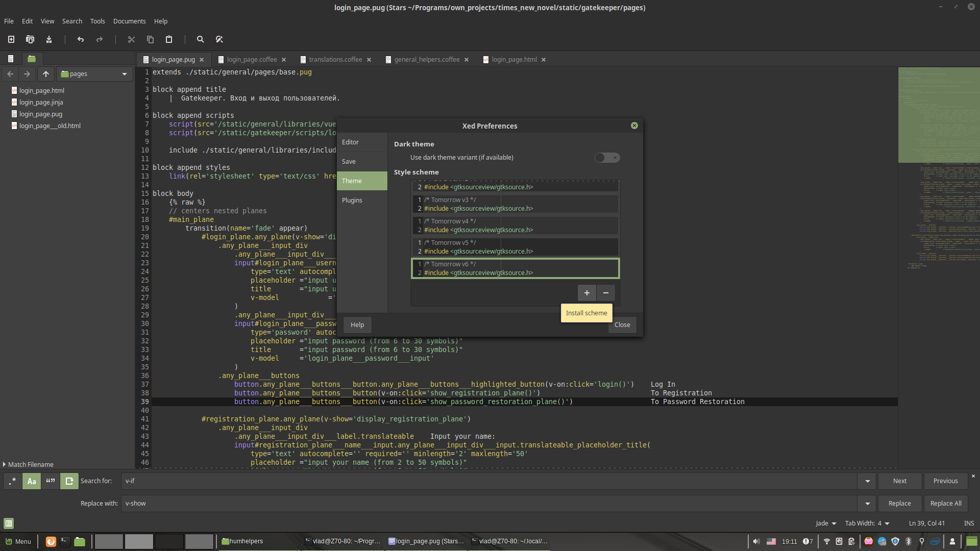The height and width of the screenshot is (551, 980).
Task: Toggle the dark theme variant switch
Action: click(607, 158)
